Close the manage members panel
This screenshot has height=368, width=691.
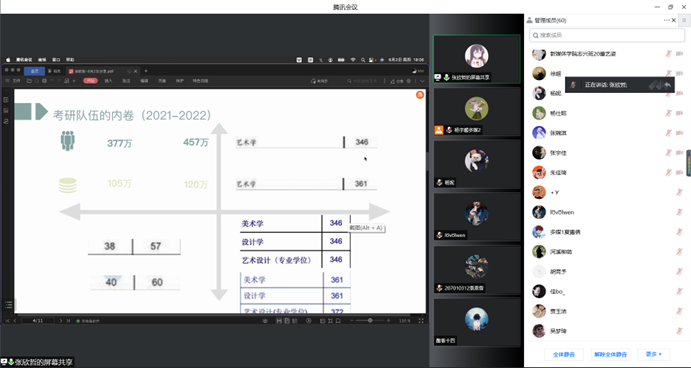[674, 20]
